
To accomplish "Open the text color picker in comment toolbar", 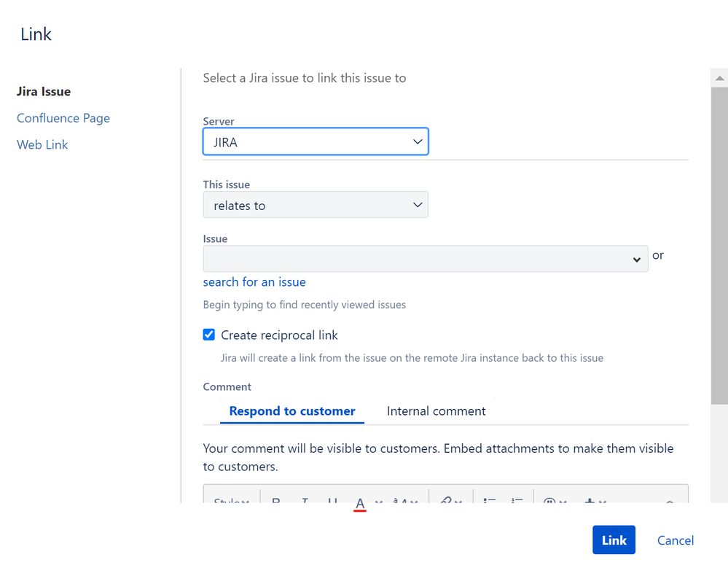I will (x=360, y=504).
